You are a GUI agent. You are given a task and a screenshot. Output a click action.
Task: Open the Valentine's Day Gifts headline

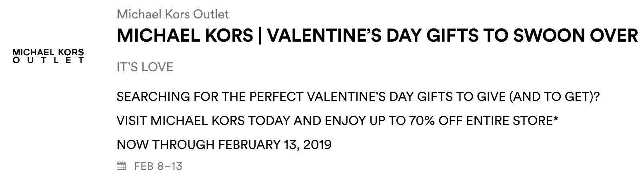click(x=377, y=36)
